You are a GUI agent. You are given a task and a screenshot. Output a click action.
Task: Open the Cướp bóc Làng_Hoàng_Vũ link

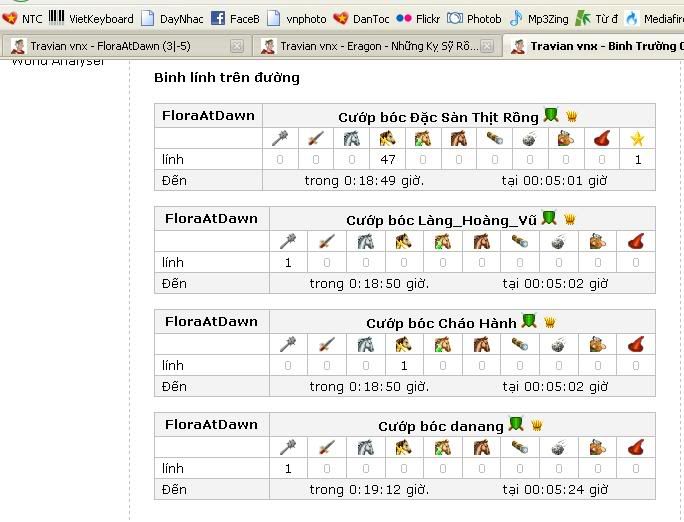441,220
